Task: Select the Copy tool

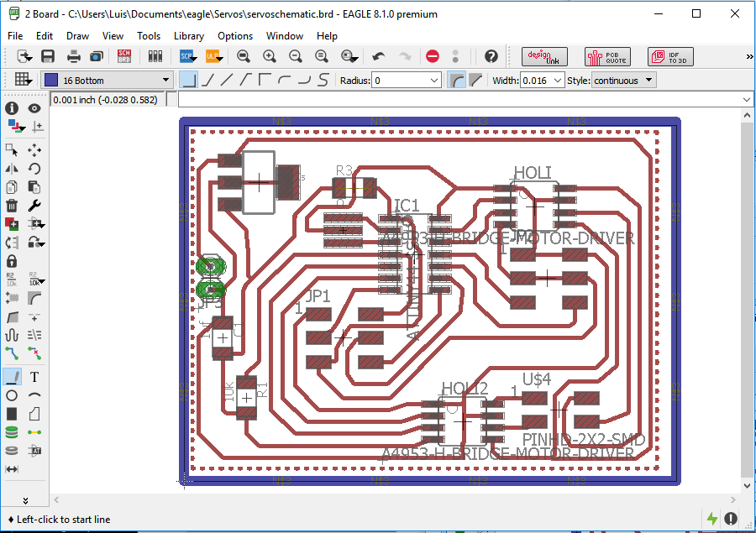Action: point(12,187)
